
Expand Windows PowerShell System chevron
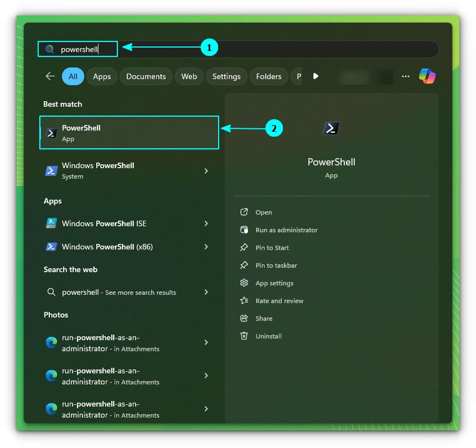(x=206, y=171)
